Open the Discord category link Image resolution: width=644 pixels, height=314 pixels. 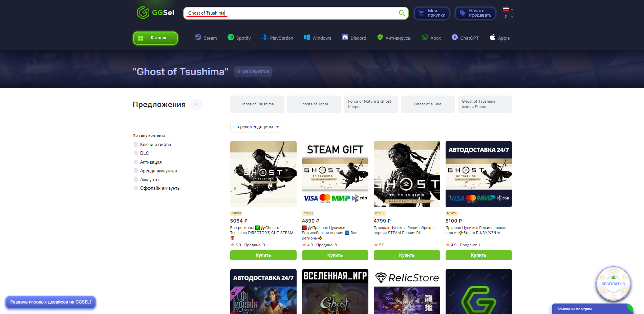point(354,38)
